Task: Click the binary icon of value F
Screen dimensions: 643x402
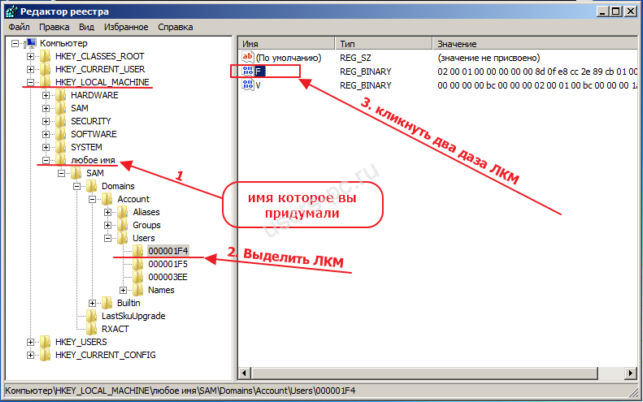Action: (x=248, y=71)
